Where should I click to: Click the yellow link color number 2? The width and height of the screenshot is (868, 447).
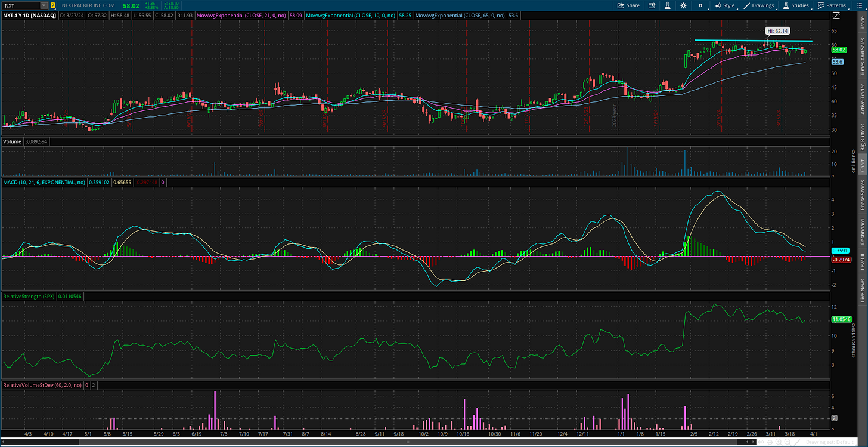pos(52,5)
